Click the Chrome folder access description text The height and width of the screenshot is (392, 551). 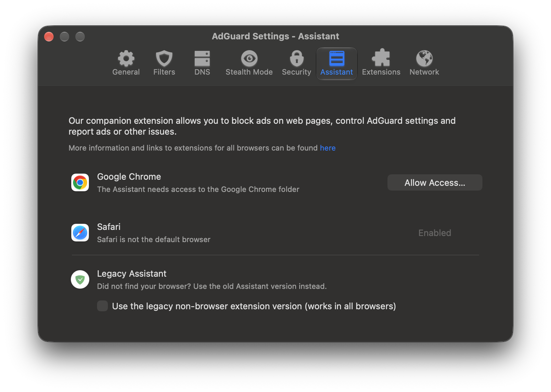198,189
